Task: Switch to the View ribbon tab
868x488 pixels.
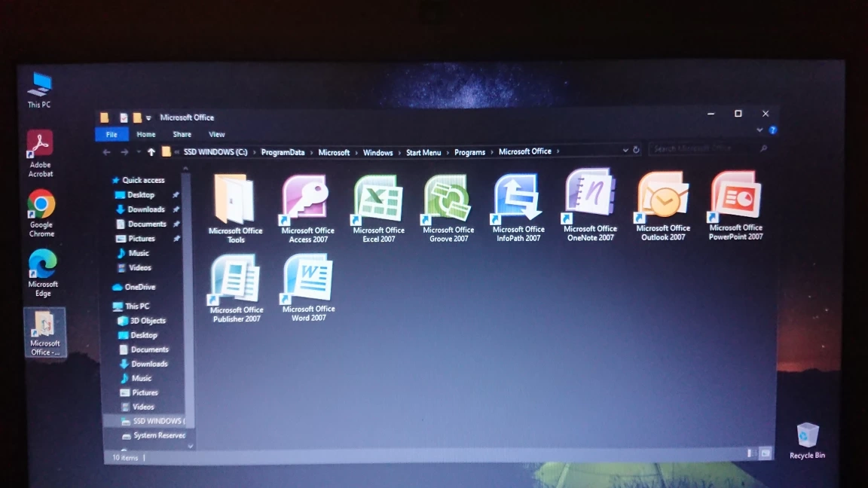Action: tap(217, 135)
